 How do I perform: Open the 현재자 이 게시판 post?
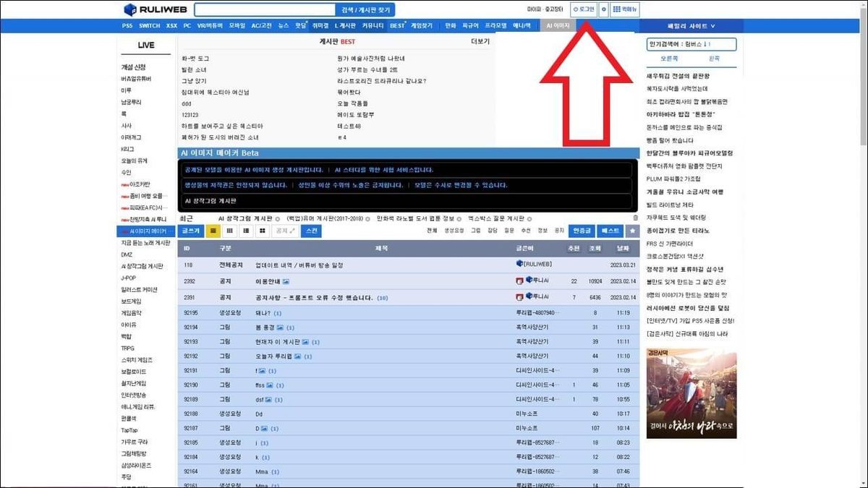click(x=278, y=341)
